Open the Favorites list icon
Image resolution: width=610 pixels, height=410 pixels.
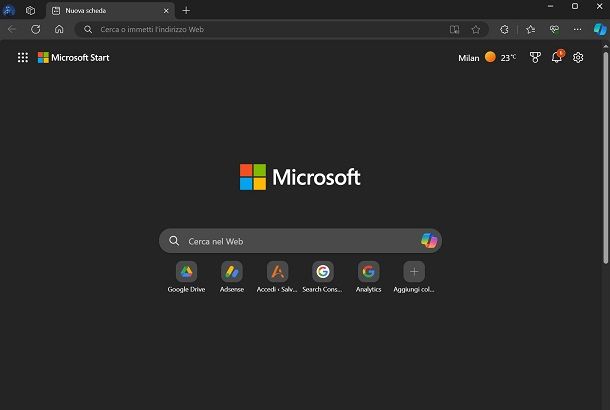[x=530, y=30]
